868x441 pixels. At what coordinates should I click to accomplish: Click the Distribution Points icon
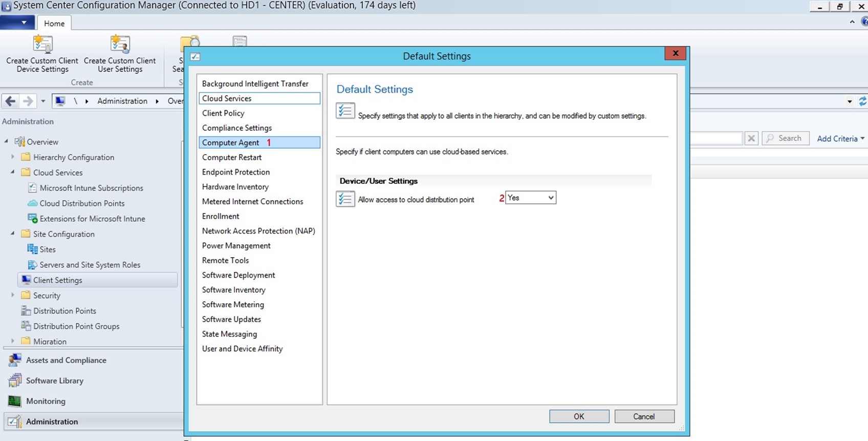point(26,311)
